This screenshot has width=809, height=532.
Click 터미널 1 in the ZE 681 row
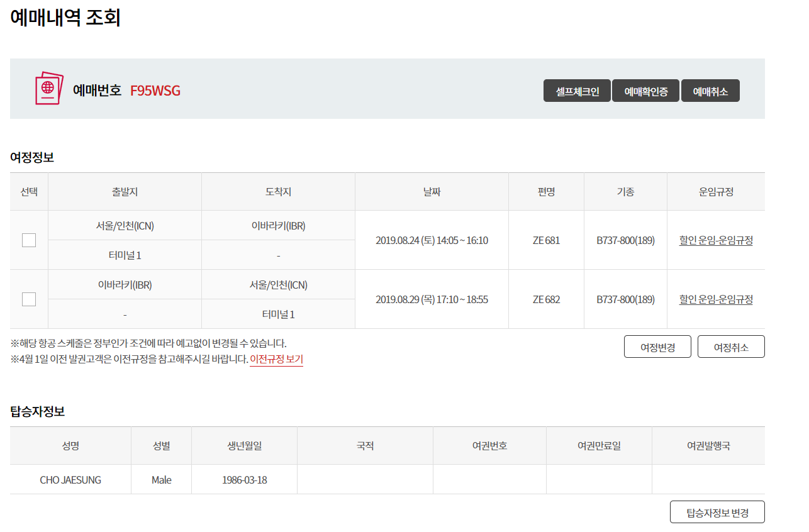tap(125, 255)
